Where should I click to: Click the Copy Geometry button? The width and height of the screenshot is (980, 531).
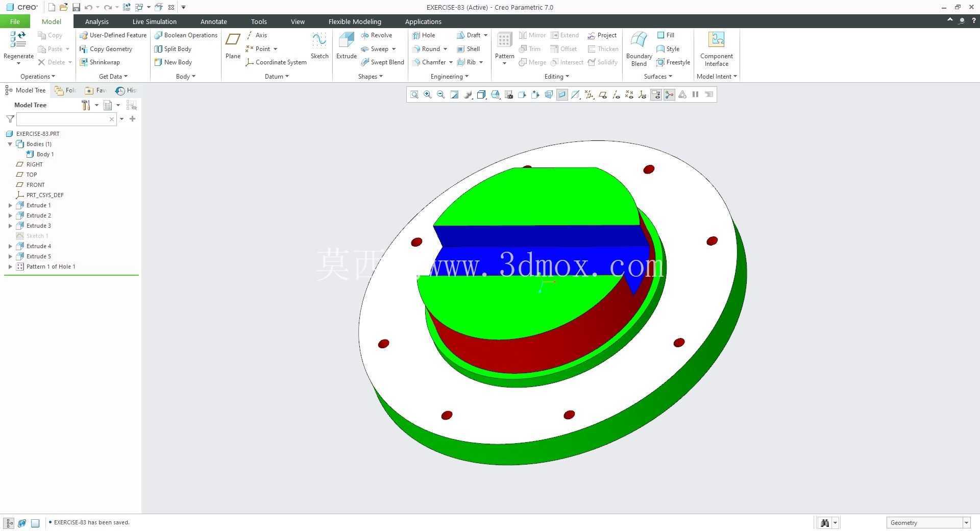106,49
